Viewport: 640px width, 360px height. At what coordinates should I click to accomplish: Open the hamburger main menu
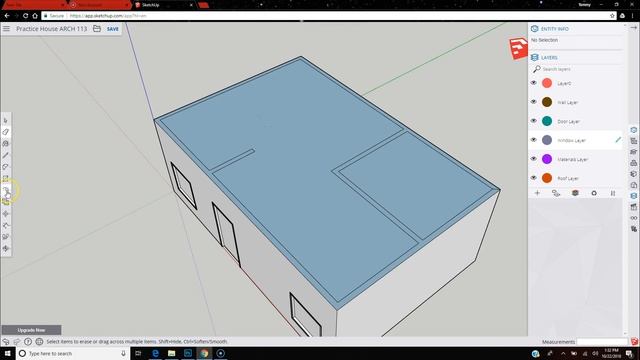(6, 29)
